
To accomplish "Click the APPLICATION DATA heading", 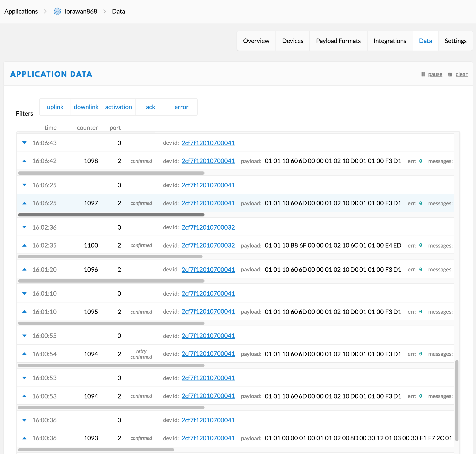I will [x=51, y=74].
